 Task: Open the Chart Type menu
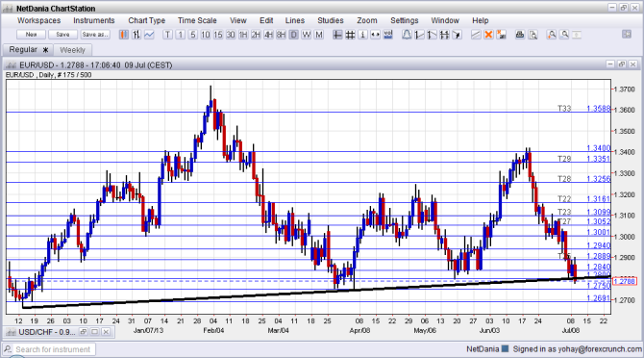[x=147, y=20]
